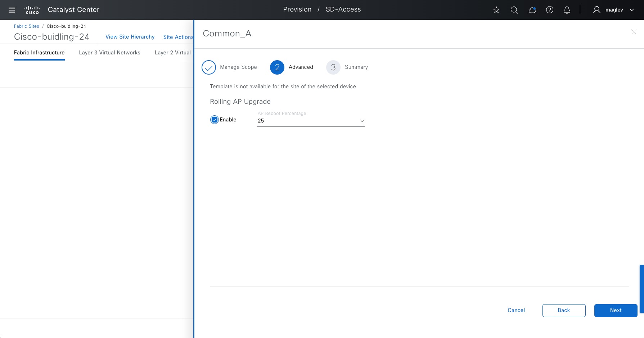Switch to Layer 3 Virtual Networks tab
This screenshot has width=644, height=338.
coord(109,53)
